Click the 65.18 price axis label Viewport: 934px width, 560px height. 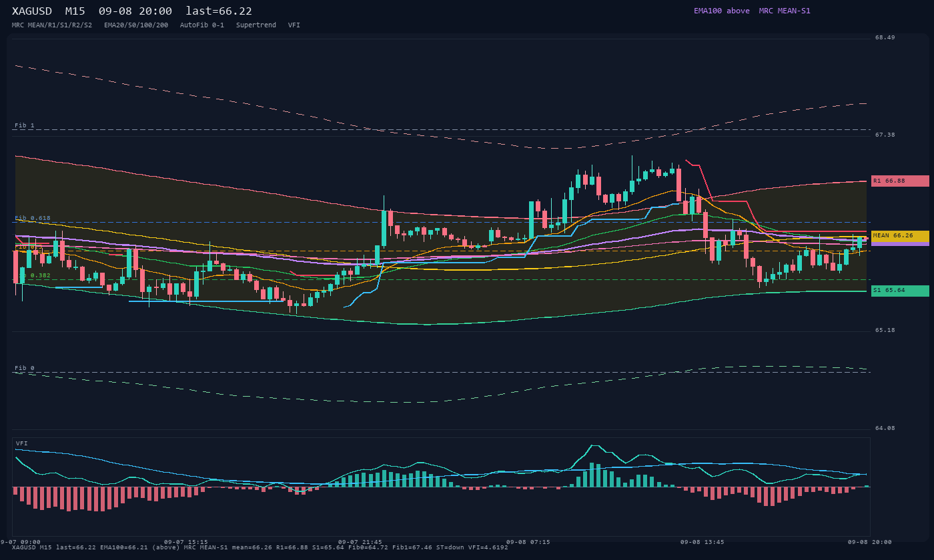(885, 330)
